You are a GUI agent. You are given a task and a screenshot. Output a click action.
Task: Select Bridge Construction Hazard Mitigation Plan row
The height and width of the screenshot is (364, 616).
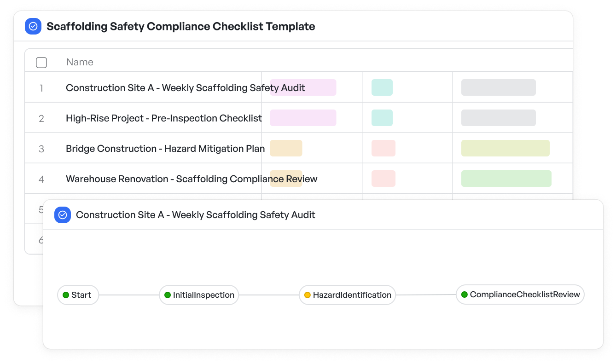[165, 149]
